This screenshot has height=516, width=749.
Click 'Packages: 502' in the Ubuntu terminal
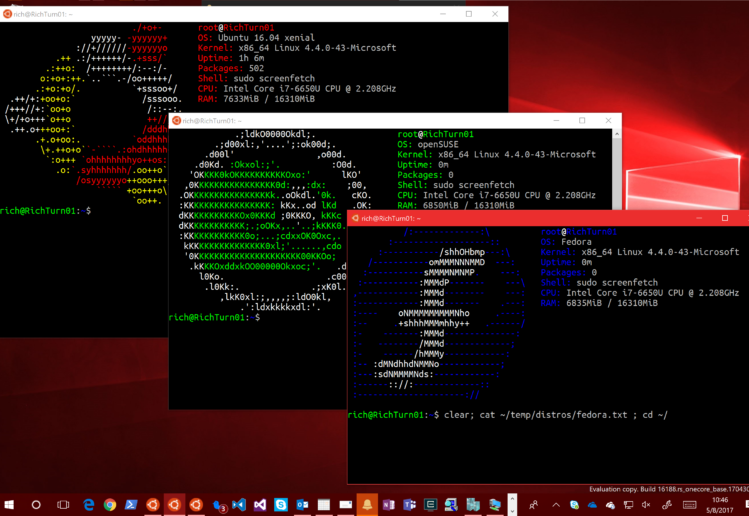[231, 68]
